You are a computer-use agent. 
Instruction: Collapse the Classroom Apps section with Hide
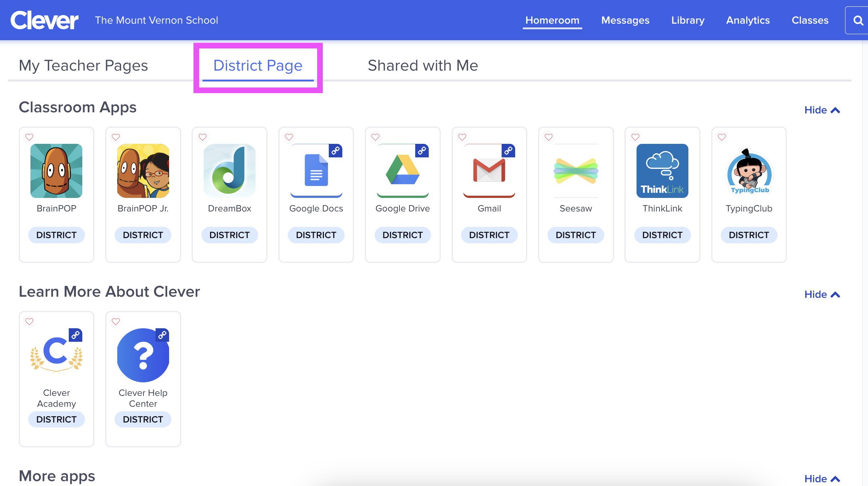coord(822,110)
